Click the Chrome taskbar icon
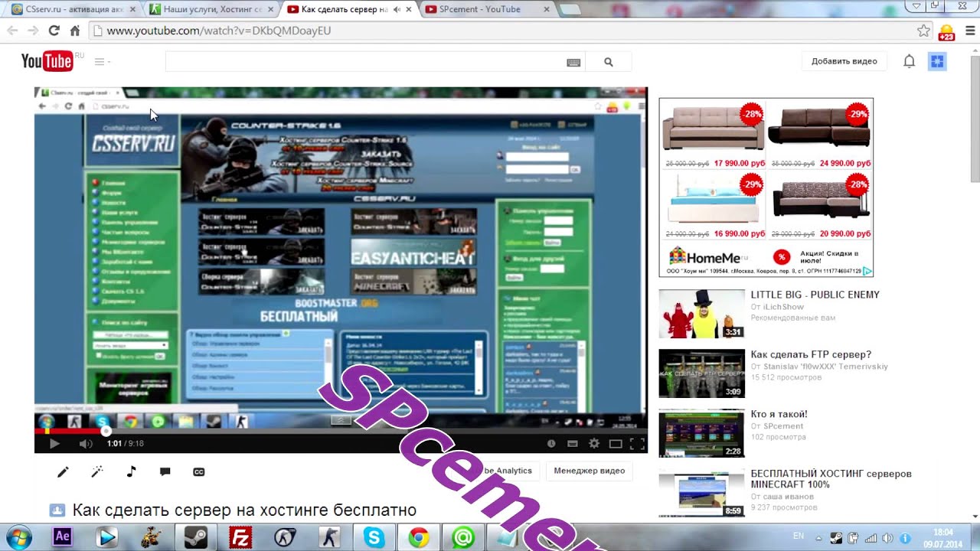Viewport: 980px width, 551px height. click(x=418, y=537)
